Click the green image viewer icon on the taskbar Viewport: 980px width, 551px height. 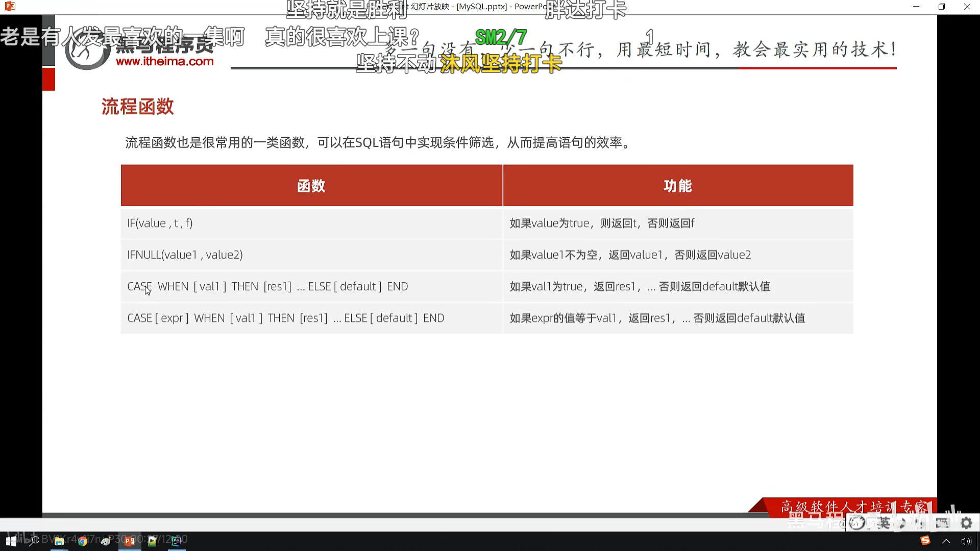(x=152, y=541)
